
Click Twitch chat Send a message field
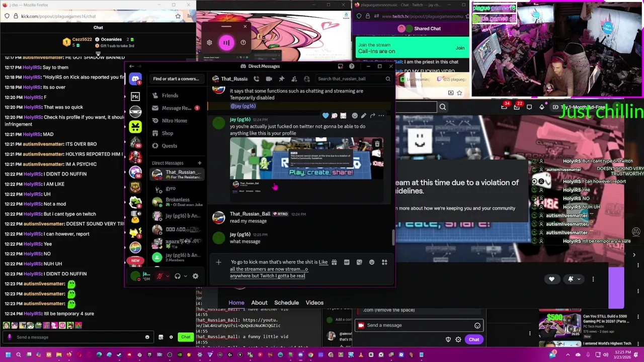[419, 325]
